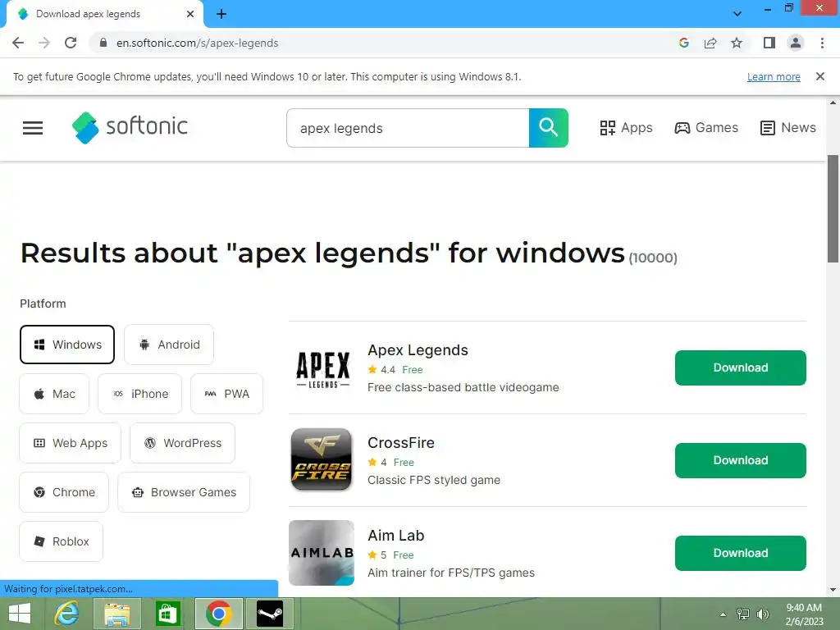Open the Apex Legends title link
Viewport: 840px width, 630px height.
tap(418, 349)
